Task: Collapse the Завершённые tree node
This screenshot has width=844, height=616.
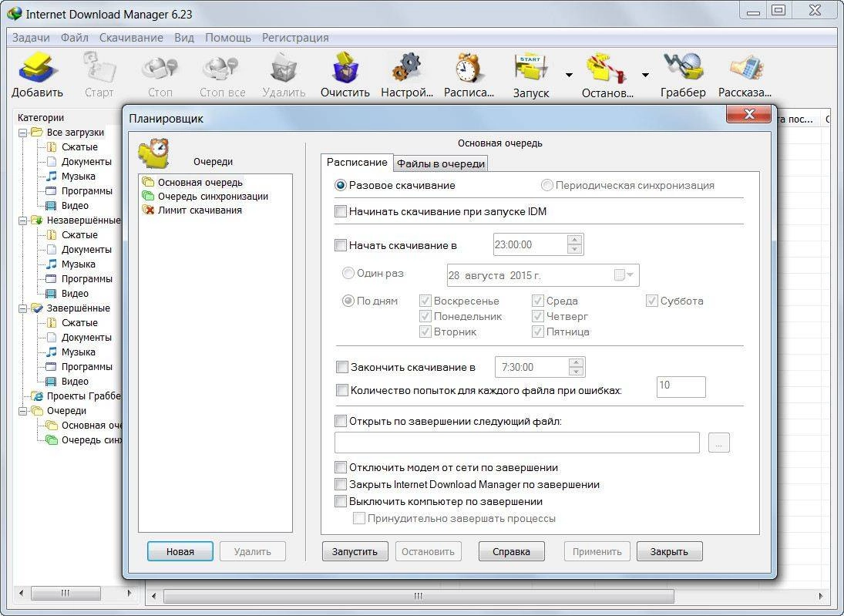Action: pos(22,308)
